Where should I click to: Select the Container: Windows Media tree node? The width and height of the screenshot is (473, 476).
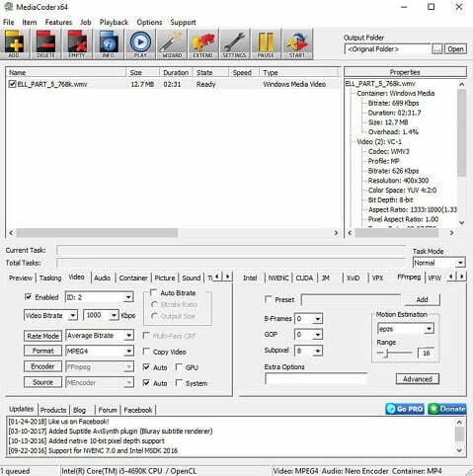[x=396, y=93]
